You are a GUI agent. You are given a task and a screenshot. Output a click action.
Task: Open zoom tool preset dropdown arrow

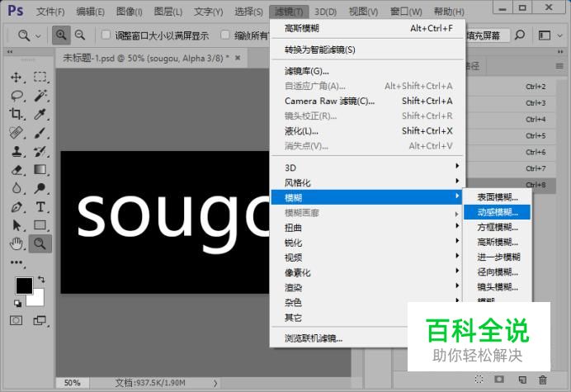(x=38, y=36)
